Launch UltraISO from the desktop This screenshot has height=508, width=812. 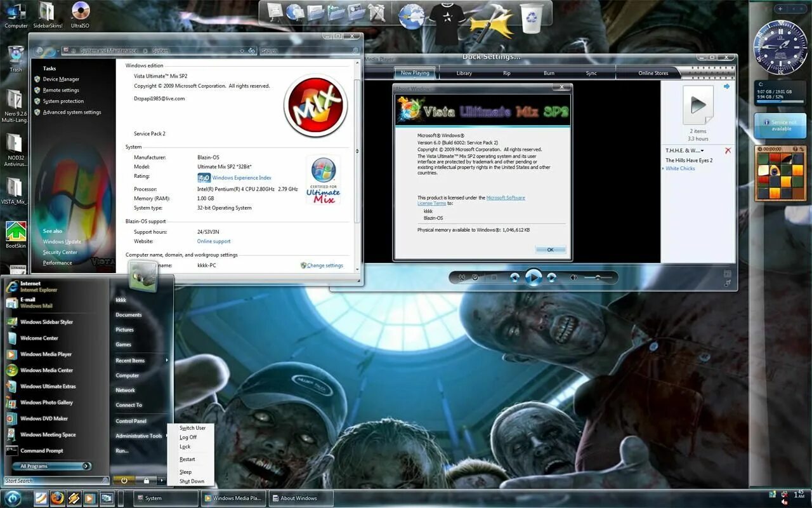(80, 15)
